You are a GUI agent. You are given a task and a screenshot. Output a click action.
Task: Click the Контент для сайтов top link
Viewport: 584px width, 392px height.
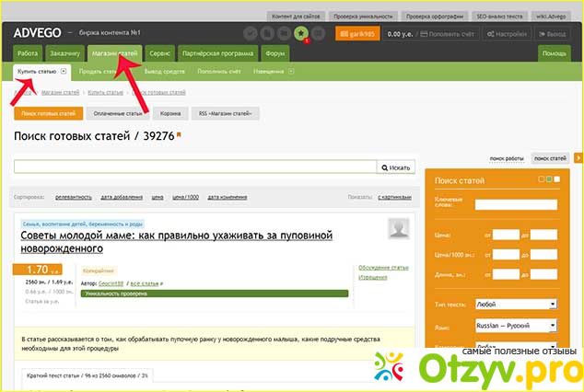[296, 17]
